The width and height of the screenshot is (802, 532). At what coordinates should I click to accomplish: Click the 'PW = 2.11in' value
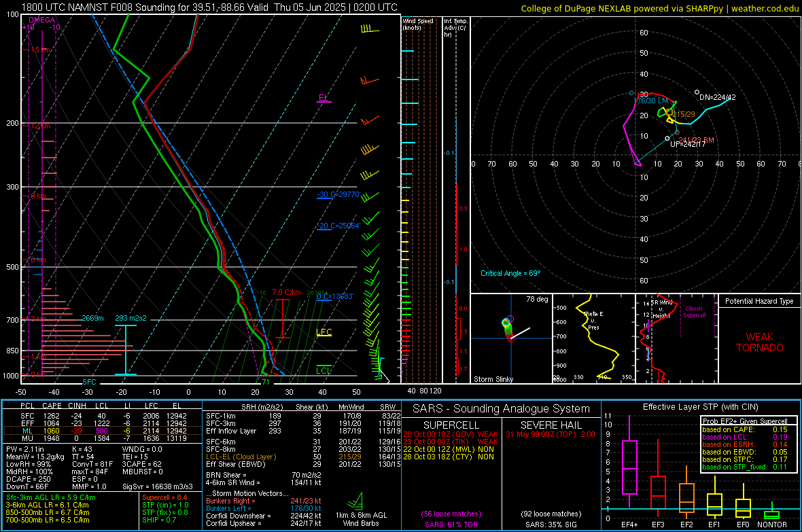click(x=25, y=449)
